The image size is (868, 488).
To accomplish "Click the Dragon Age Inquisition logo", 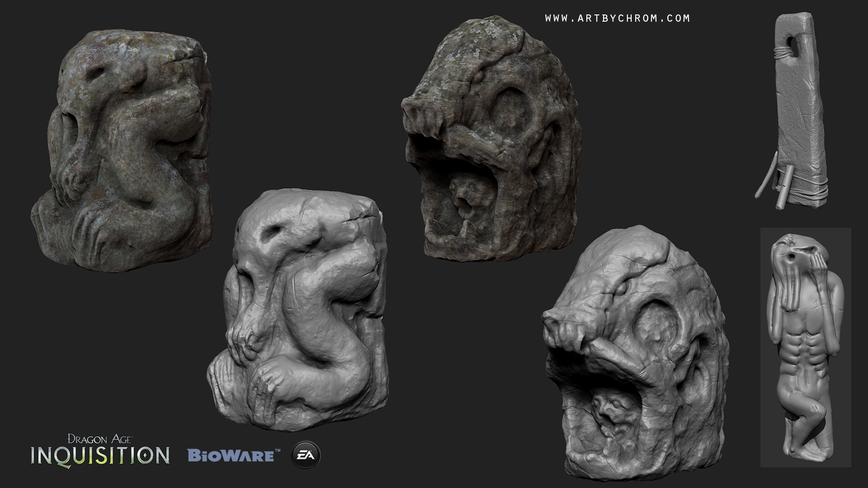I will click(100, 450).
